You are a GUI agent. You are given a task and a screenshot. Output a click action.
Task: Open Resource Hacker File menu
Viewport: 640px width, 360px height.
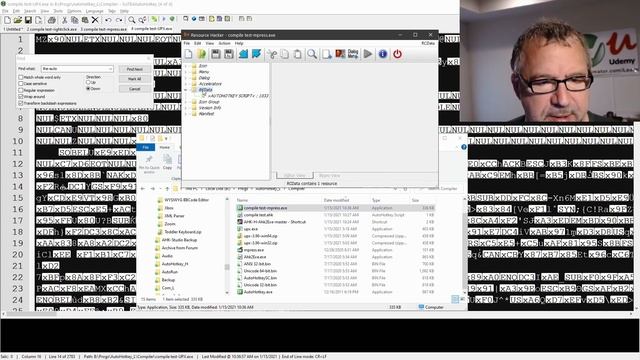(x=187, y=43)
